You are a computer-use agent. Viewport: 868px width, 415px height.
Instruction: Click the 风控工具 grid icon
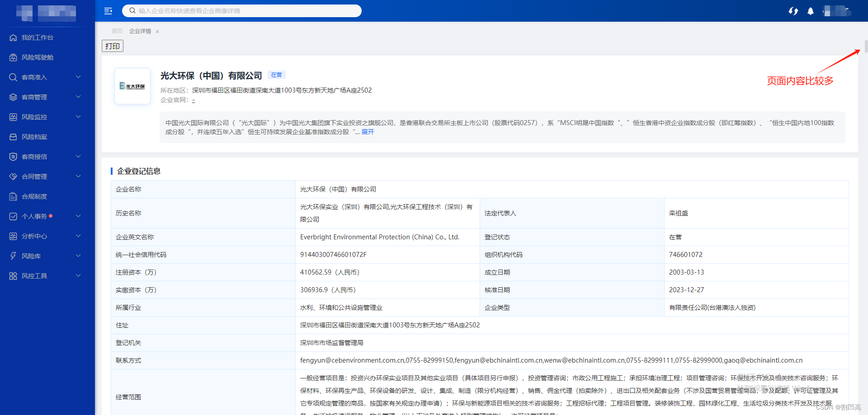pyautogui.click(x=13, y=276)
